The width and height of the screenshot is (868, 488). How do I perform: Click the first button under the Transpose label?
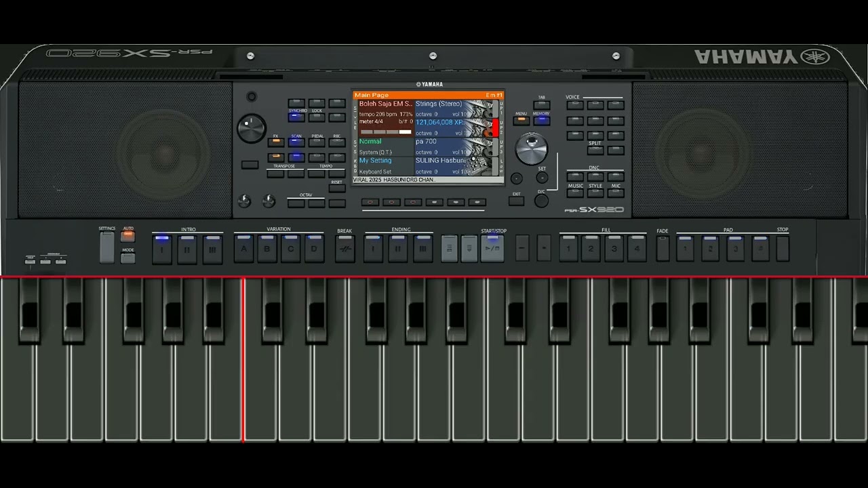[275, 174]
